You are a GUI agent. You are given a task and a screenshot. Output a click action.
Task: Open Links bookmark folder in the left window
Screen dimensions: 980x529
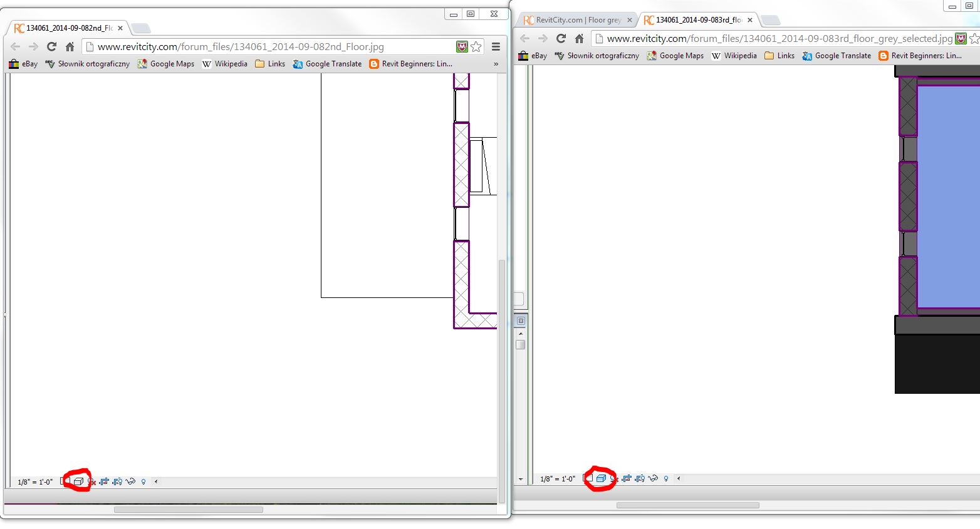(x=269, y=64)
